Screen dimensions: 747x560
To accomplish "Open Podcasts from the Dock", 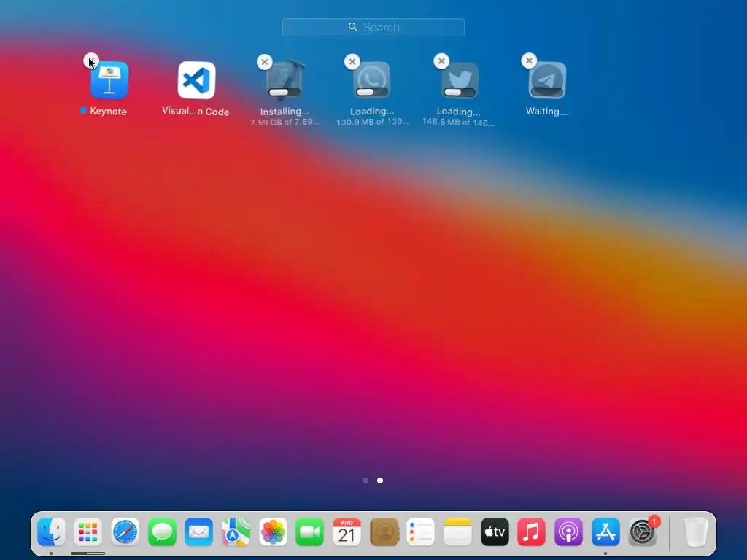I will 569,532.
